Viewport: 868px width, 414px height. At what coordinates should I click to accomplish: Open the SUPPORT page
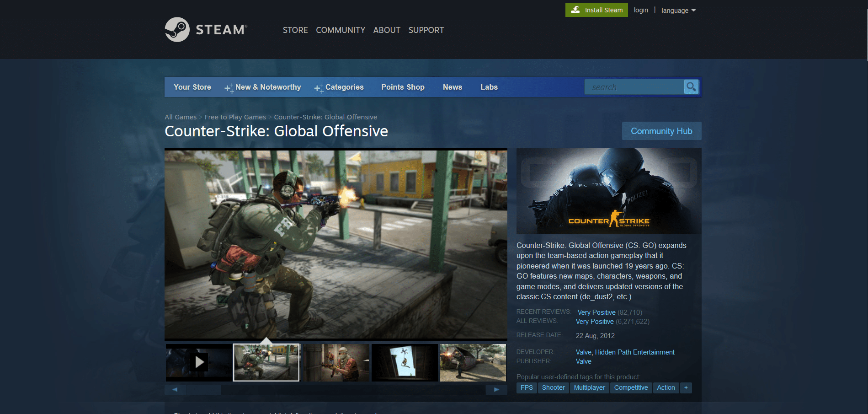pos(426,30)
